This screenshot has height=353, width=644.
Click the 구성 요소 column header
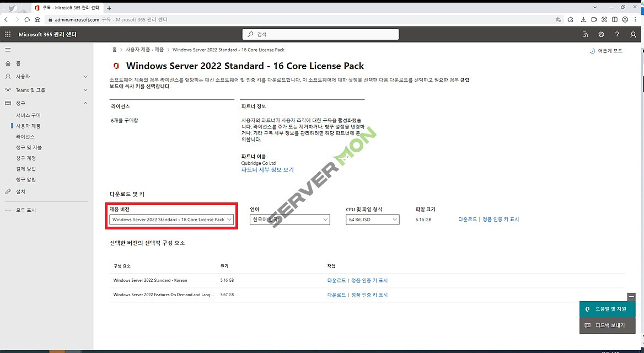pyautogui.click(x=122, y=266)
